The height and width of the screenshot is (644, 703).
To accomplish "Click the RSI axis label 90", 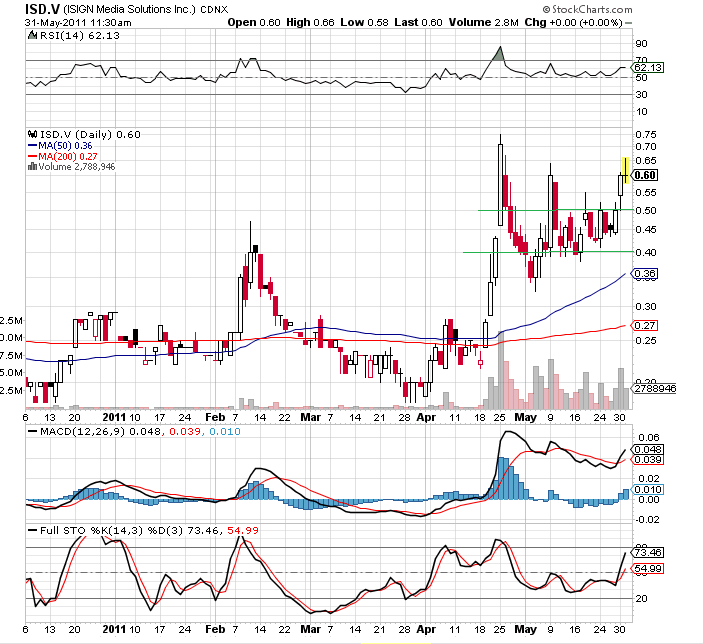I will point(642,44).
